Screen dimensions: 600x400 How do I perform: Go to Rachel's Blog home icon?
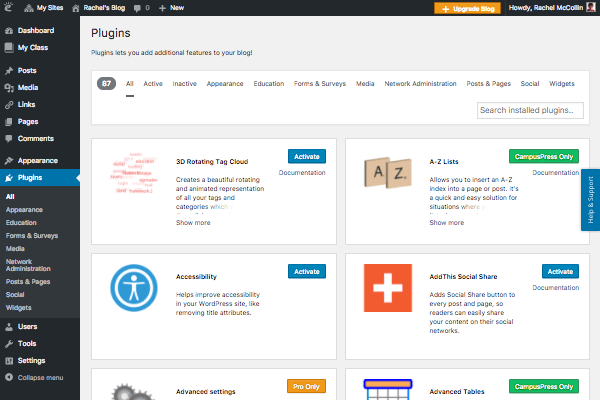tap(76, 8)
